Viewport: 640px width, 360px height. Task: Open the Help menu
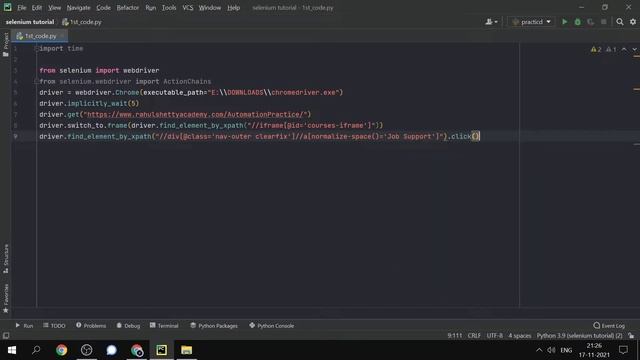point(233,8)
